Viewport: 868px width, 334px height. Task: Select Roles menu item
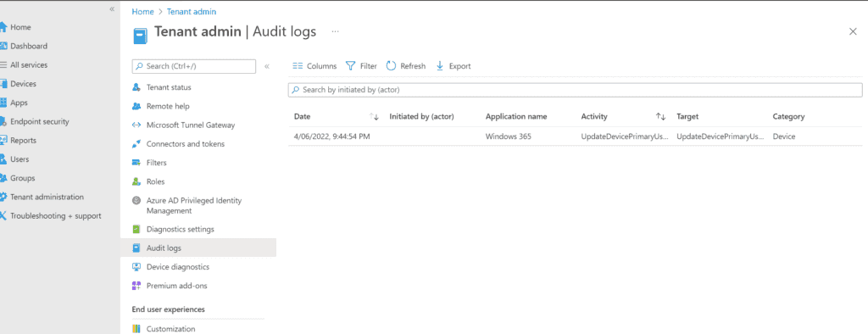click(x=156, y=181)
